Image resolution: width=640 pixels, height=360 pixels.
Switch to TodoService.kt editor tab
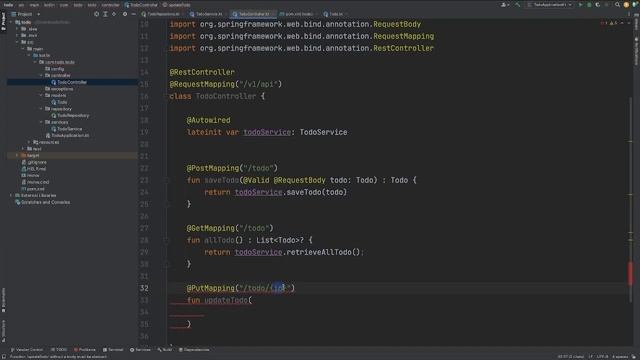pyautogui.click(x=208, y=14)
